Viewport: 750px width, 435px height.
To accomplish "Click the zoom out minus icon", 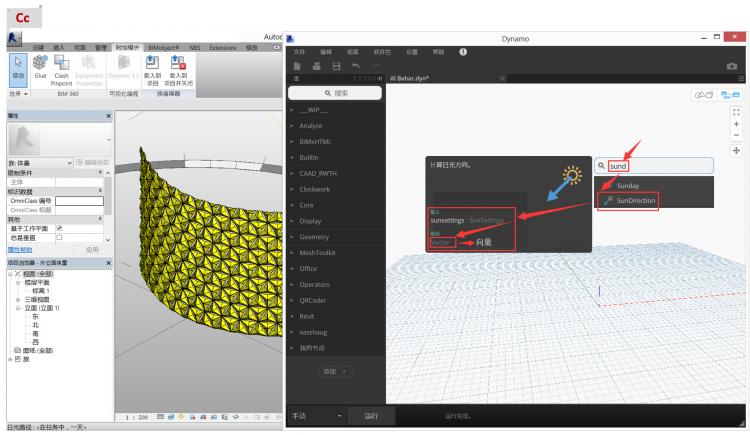I will pos(736,135).
